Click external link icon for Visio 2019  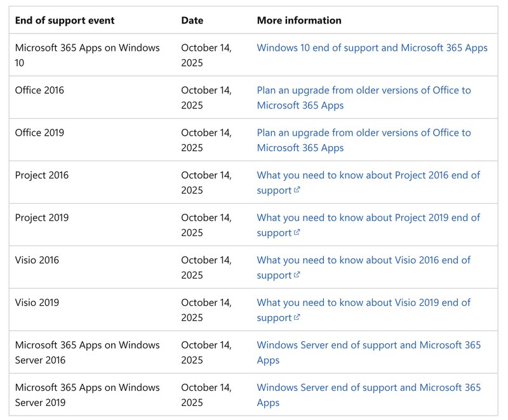point(297,317)
